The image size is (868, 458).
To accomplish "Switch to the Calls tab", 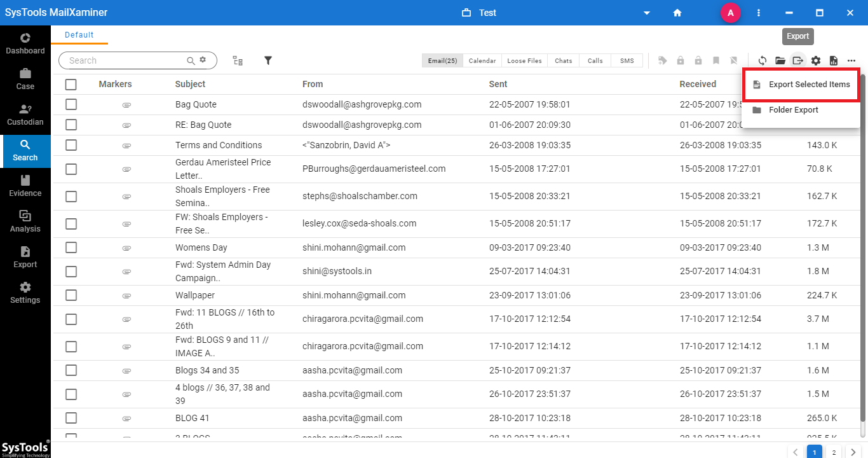I will [x=595, y=60].
